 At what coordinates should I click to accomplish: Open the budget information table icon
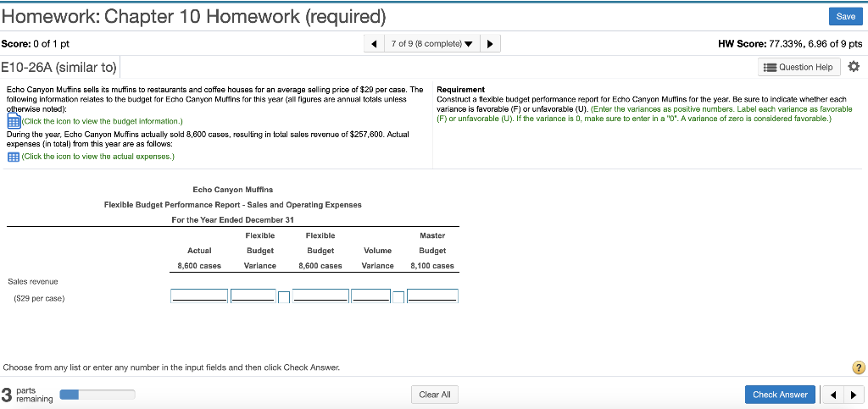tap(14, 121)
